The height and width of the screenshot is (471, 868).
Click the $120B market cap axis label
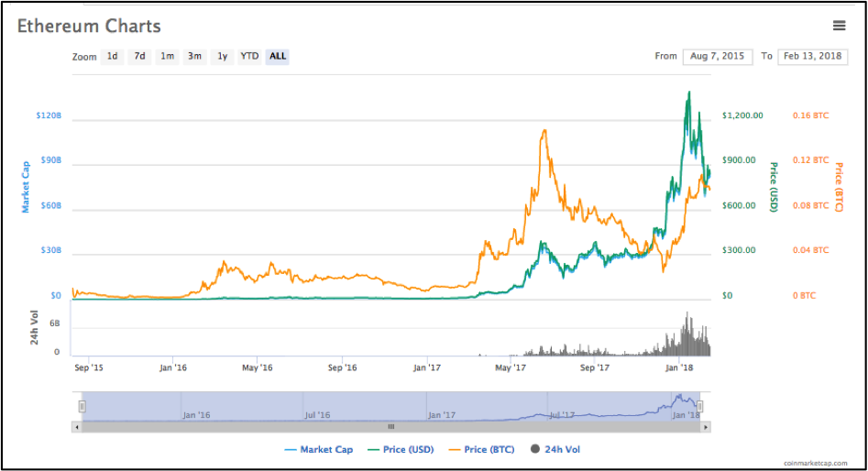[49, 115]
